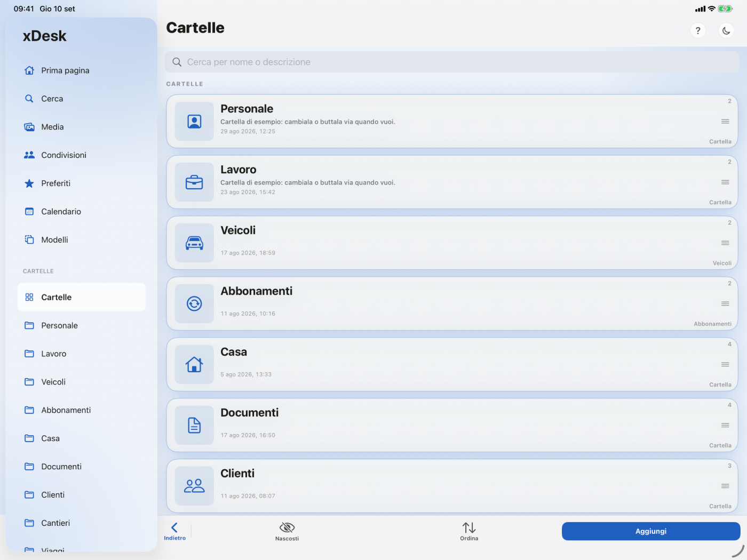Open the Abbonamenti folder card title

[257, 291]
